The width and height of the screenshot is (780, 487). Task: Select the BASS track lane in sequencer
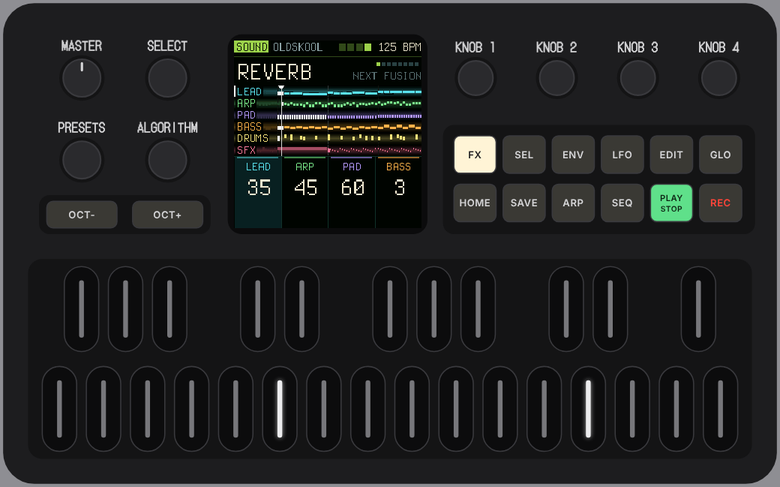tap(328, 127)
